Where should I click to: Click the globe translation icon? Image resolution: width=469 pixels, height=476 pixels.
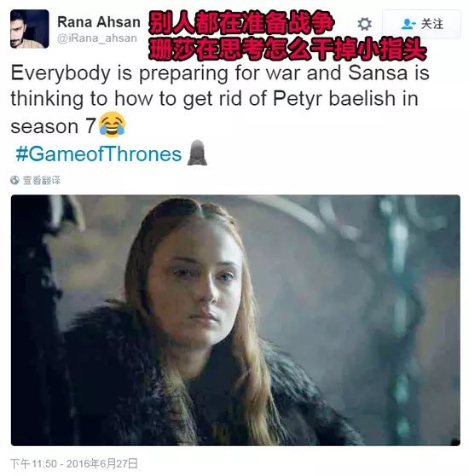(14, 180)
